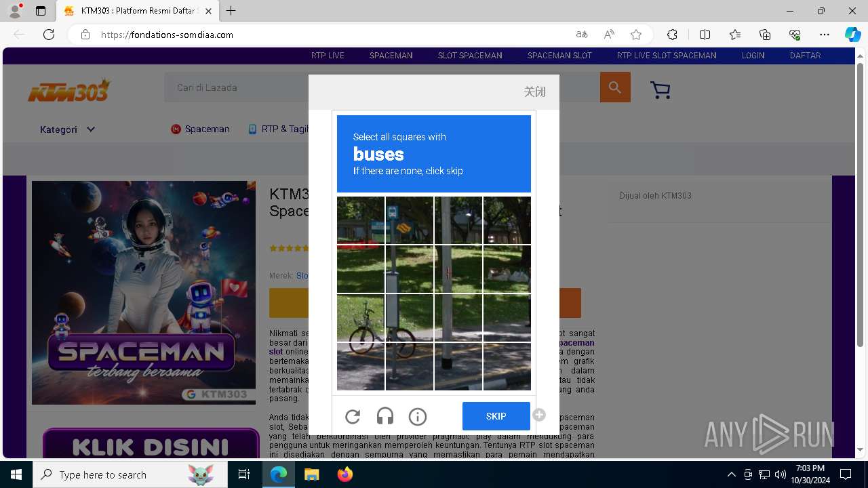
Task: Open a new browser tab
Action: click(x=231, y=11)
